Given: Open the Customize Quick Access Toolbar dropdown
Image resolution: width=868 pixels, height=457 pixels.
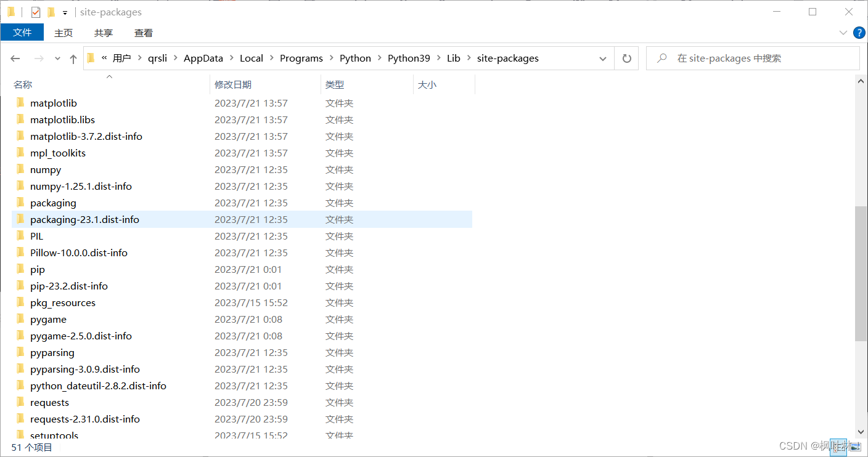Looking at the screenshot, I should [65, 12].
